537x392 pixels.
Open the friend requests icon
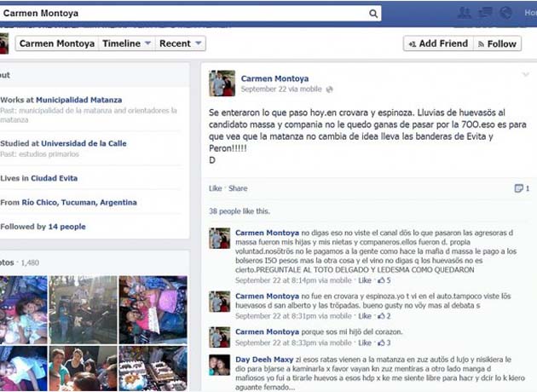click(465, 13)
